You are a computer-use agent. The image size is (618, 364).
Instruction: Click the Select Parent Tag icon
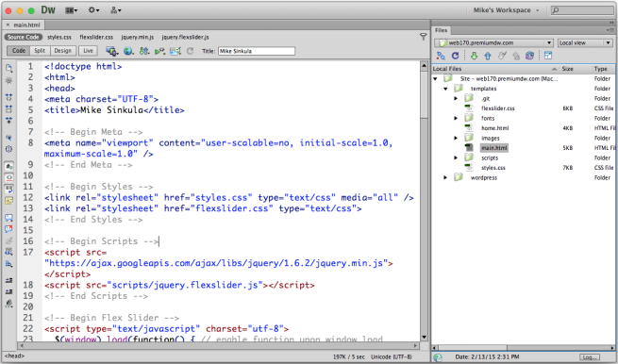pyautogui.click(x=8, y=137)
